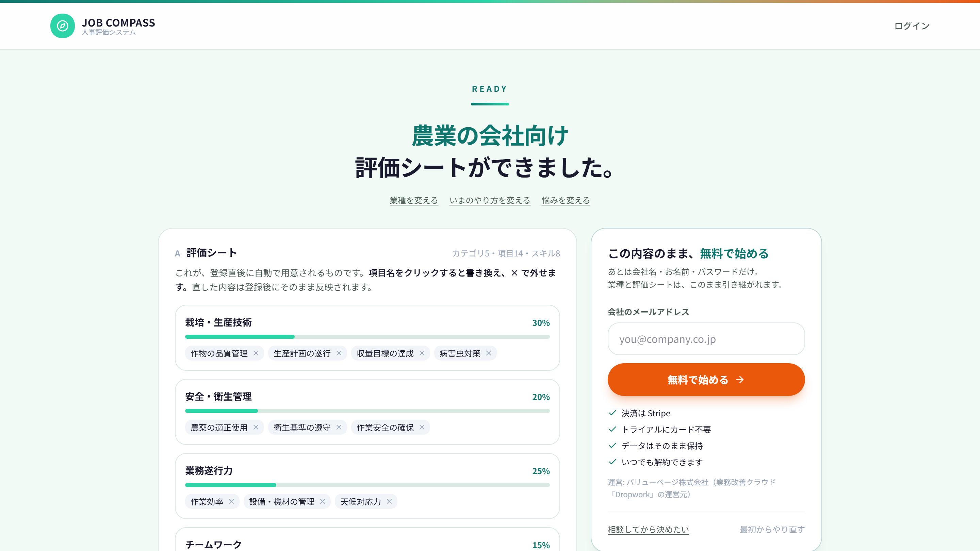
Task: Click 最初からやり直す link
Action: (772, 529)
